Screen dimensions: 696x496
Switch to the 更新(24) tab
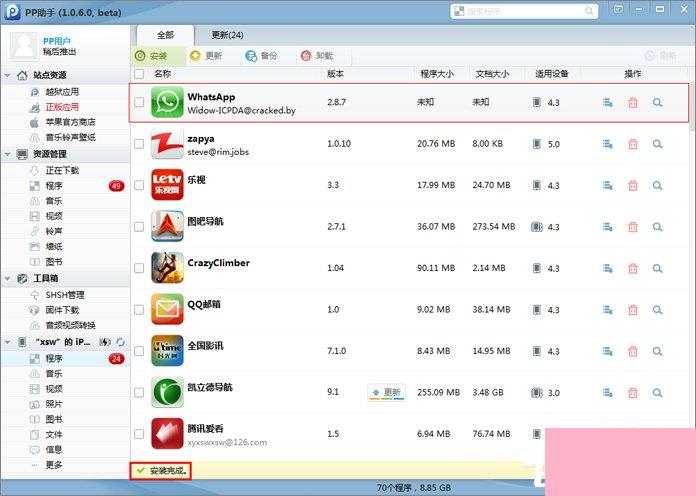pyautogui.click(x=227, y=35)
